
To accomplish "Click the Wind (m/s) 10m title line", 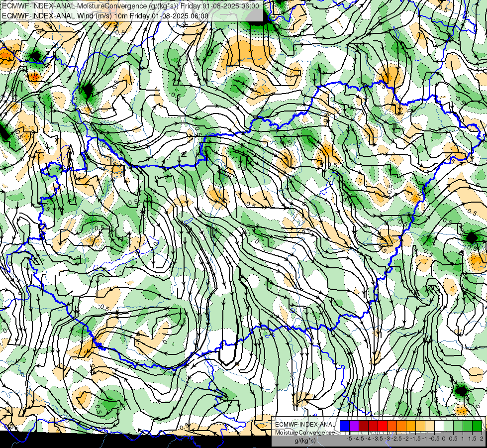I will coord(105,16).
